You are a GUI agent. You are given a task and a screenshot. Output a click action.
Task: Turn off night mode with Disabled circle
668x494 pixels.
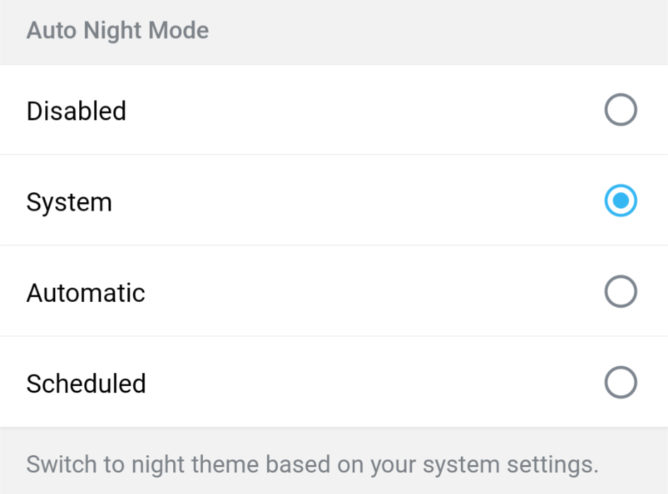(620, 110)
